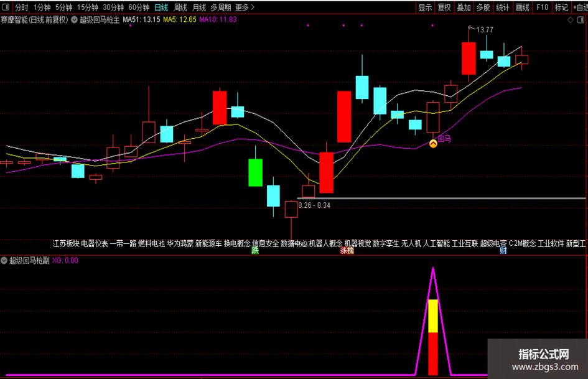Click the 跌 event marker below chart
The width and height of the screenshot is (588, 379).
[255, 251]
